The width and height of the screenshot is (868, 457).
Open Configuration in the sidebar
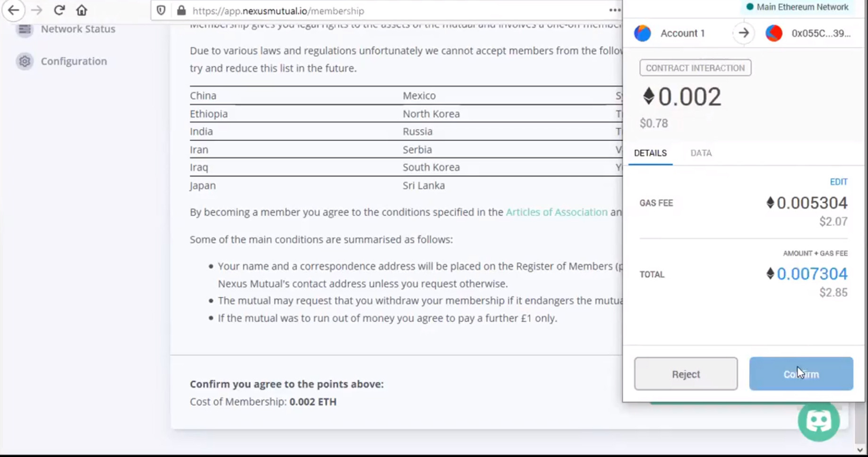[x=74, y=61]
